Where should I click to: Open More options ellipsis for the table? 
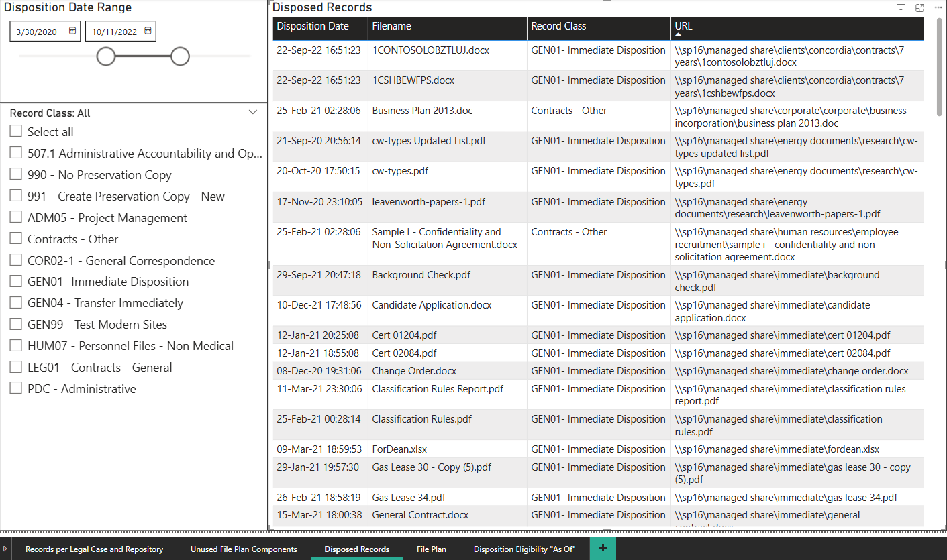[x=938, y=7]
